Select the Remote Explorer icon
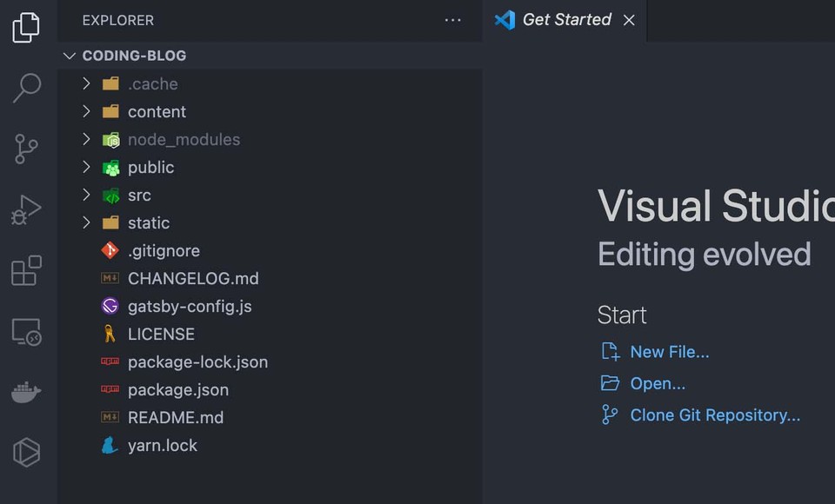This screenshot has width=835, height=504. (26, 331)
